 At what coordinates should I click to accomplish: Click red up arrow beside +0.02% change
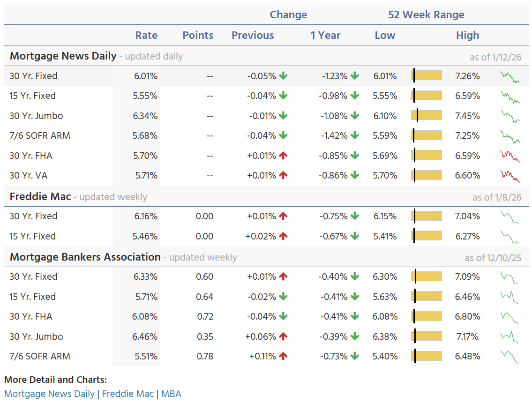click(x=283, y=236)
